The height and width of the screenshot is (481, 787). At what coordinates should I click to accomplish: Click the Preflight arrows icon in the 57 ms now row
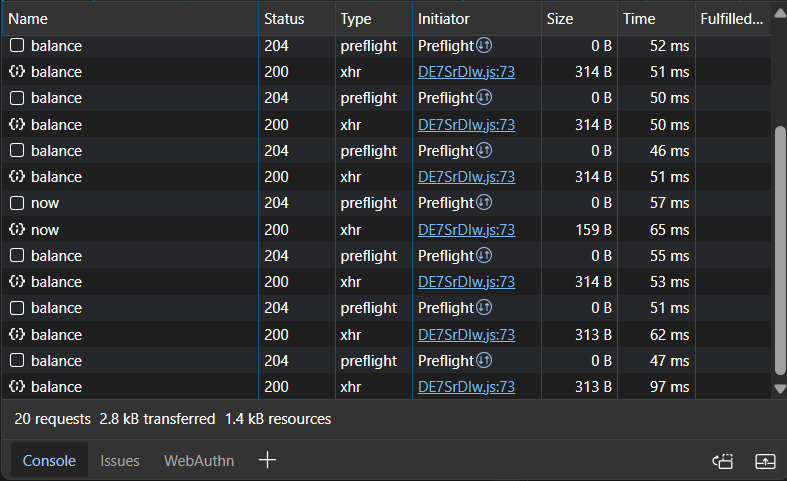[x=484, y=202]
